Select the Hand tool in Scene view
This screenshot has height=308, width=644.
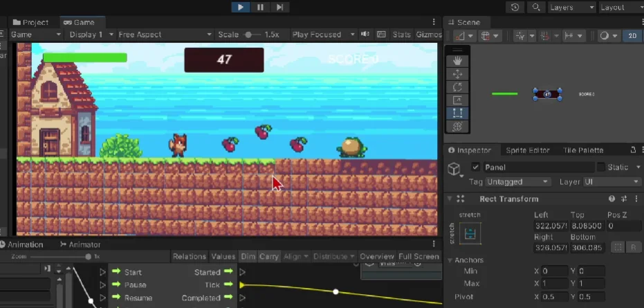point(457,61)
